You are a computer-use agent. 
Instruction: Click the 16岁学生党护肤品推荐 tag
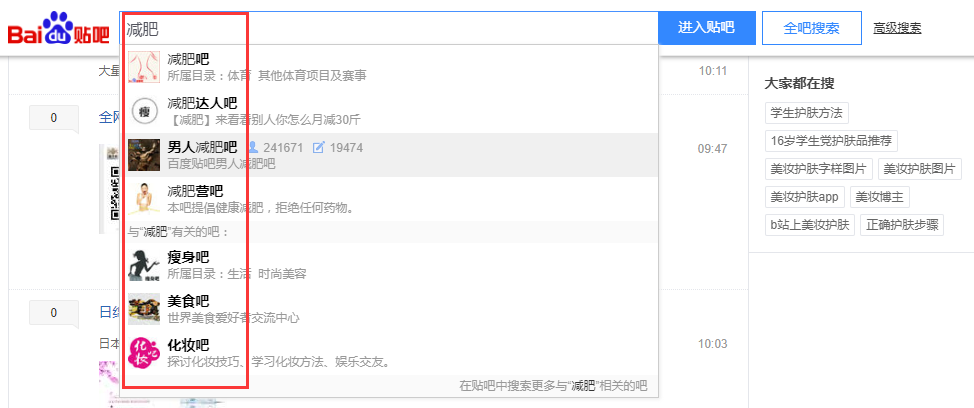831,141
